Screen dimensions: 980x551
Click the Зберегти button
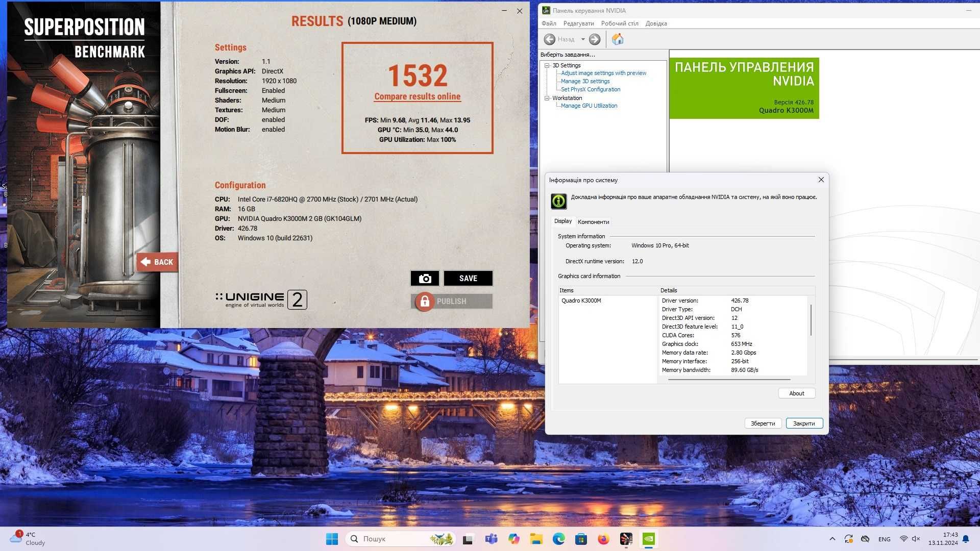[763, 423]
